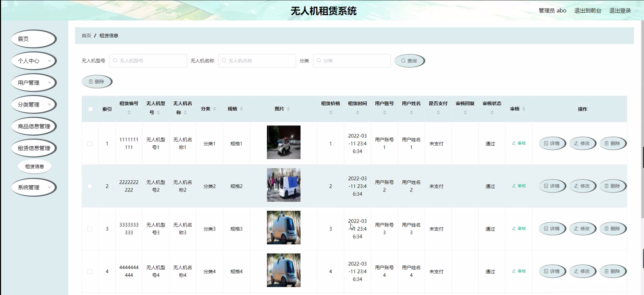Select the 租赁信息 submenu item
Image resolution: width=644 pixels, height=295 pixels.
[x=35, y=167]
